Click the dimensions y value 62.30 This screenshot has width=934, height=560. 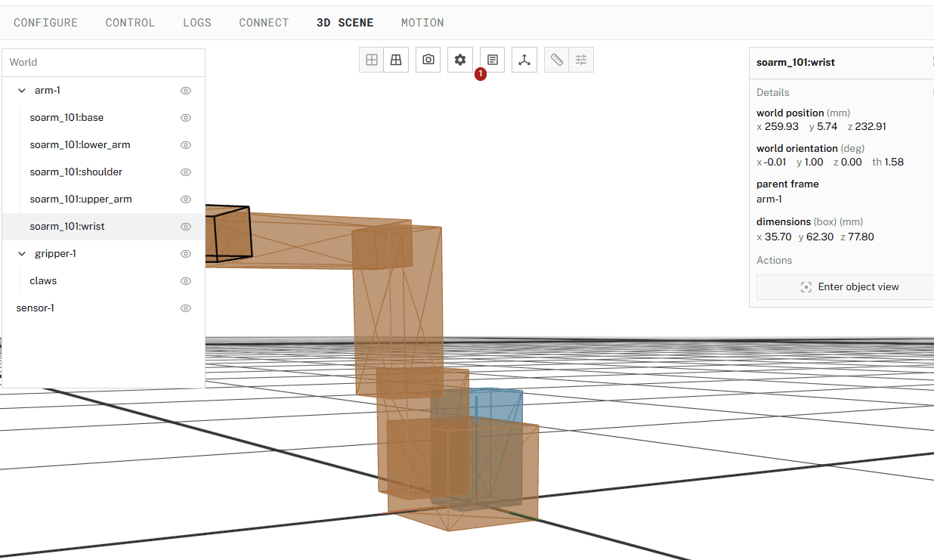point(820,237)
